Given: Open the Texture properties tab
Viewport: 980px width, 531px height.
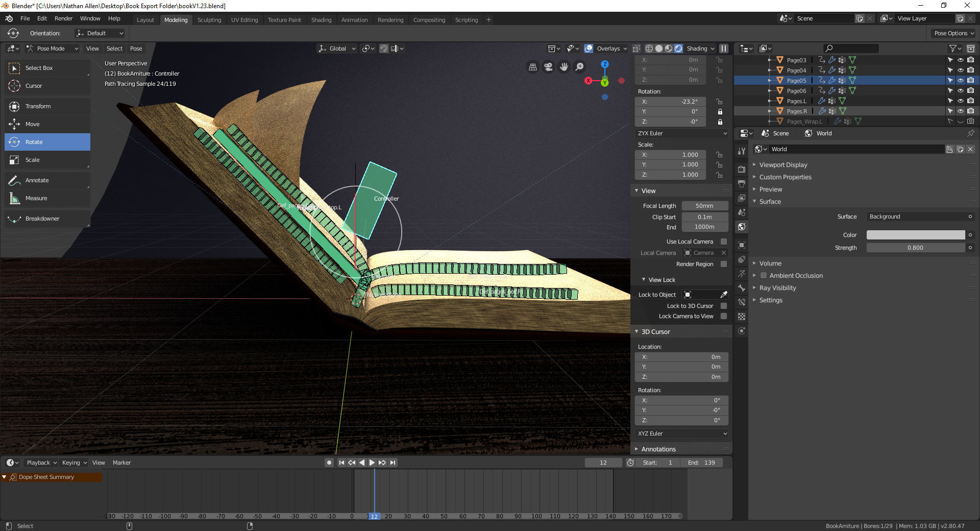Looking at the screenshot, I should (x=742, y=317).
